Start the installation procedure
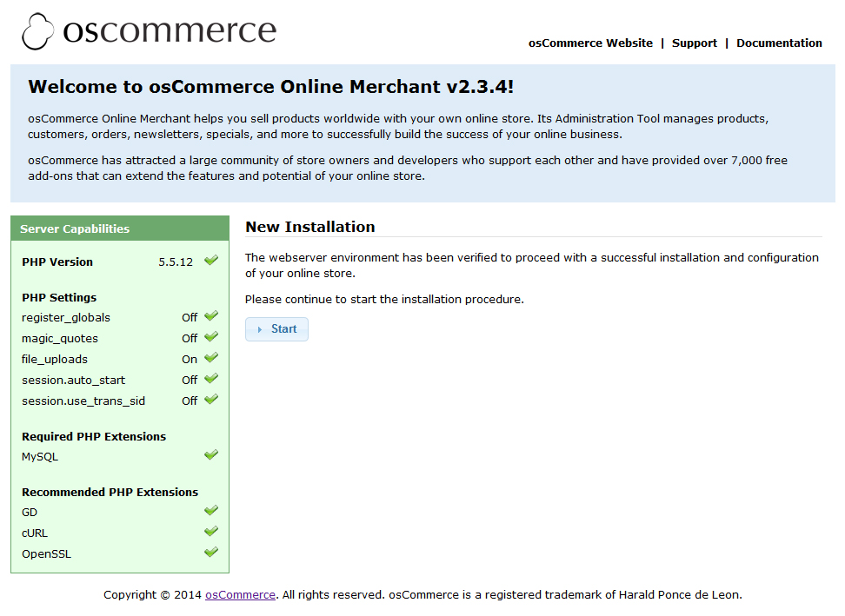The image size is (845, 616). 276,329
